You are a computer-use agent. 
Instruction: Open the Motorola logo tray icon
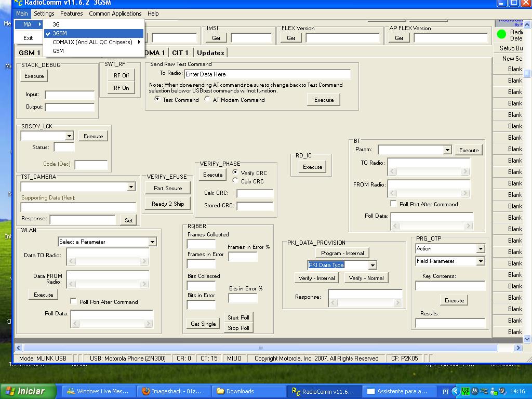(x=475, y=392)
